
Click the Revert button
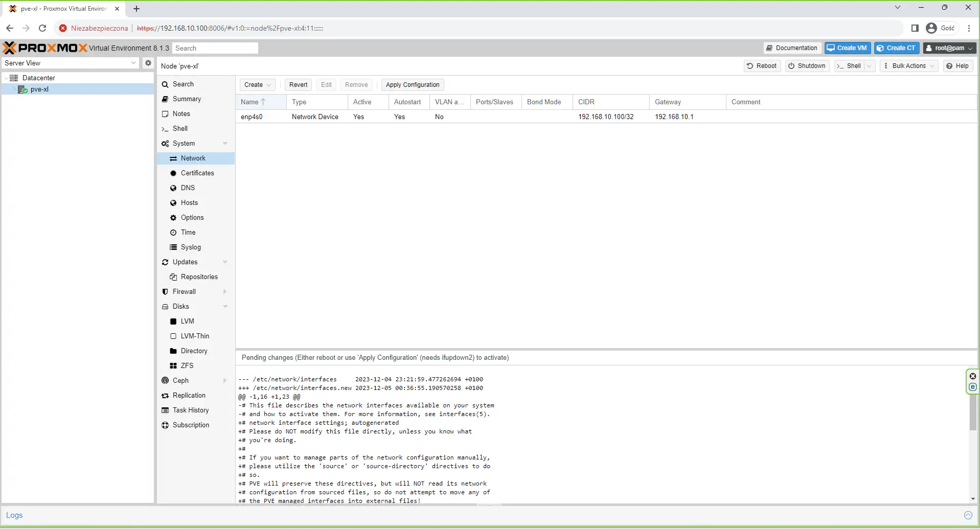click(x=298, y=85)
